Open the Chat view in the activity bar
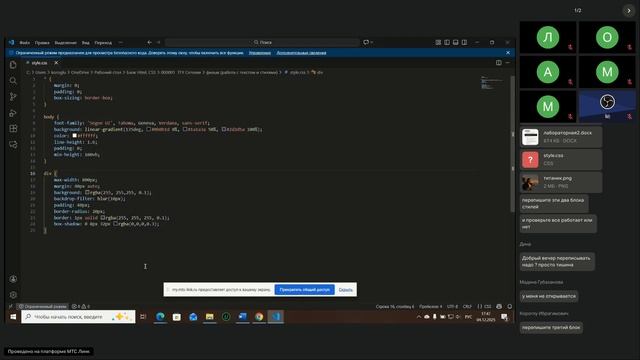This screenshot has height=360, width=640. point(13,144)
